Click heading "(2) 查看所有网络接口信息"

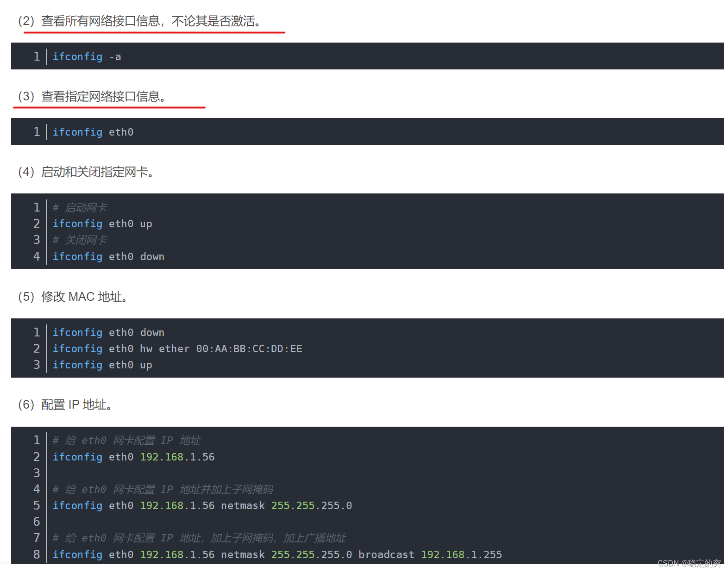coord(139,21)
